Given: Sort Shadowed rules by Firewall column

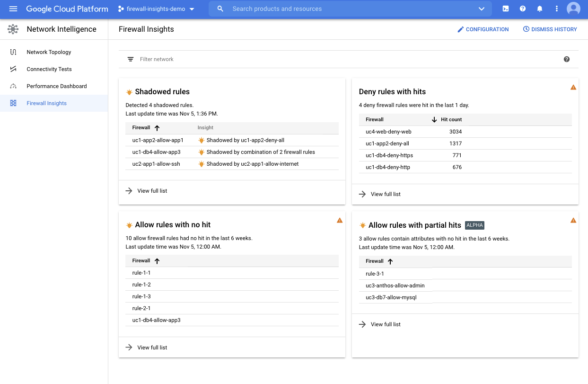Looking at the screenshot, I should click(146, 128).
